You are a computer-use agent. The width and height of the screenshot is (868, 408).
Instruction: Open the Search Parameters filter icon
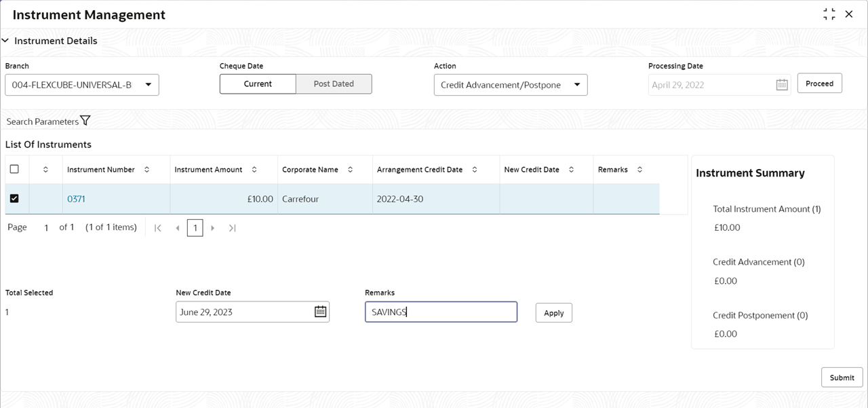pos(85,121)
